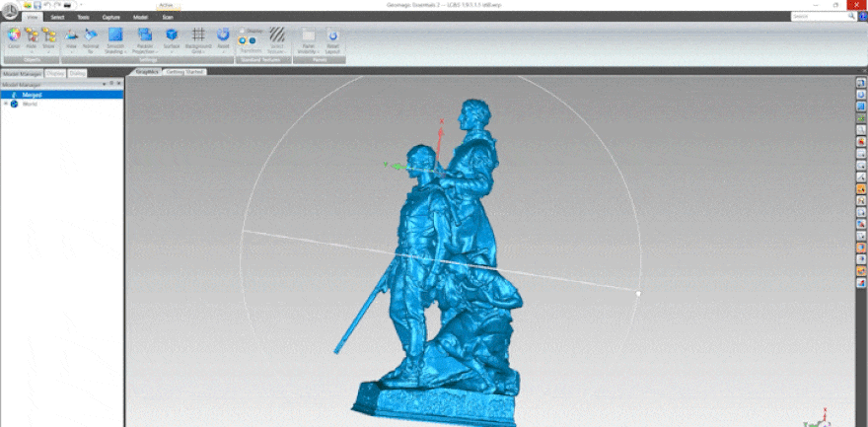
Task: Expand the quick access toolbar customize arrow
Action: [x=81, y=5]
